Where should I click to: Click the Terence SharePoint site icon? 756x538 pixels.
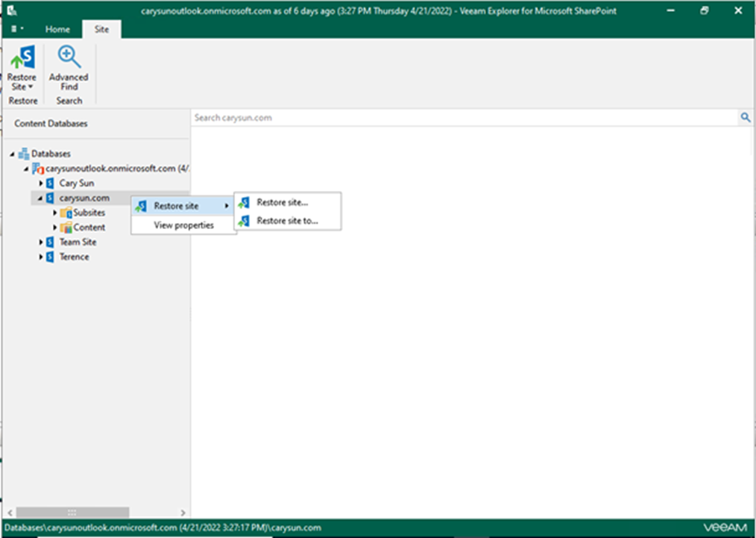[x=50, y=257]
